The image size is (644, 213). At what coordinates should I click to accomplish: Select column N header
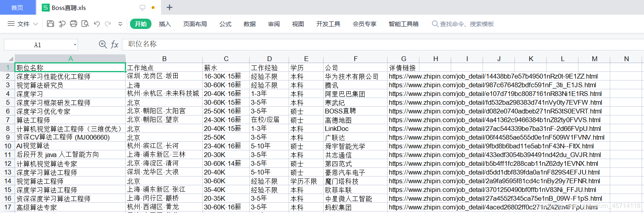coord(627,59)
